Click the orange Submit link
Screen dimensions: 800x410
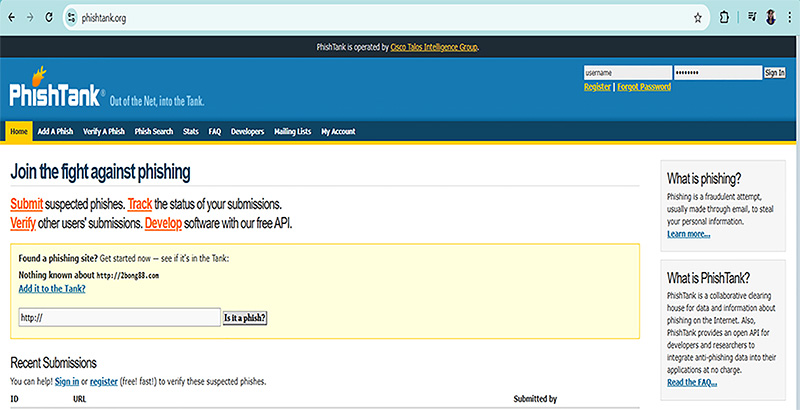[x=27, y=204]
